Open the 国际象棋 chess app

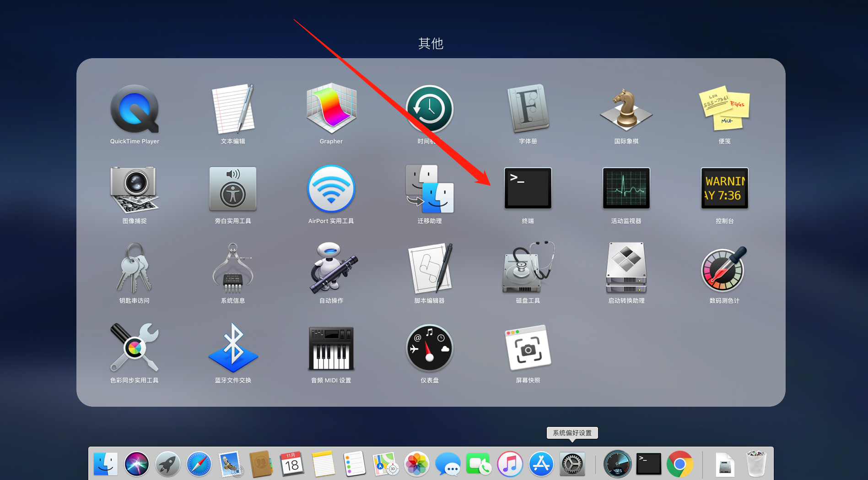coord(626,109)
